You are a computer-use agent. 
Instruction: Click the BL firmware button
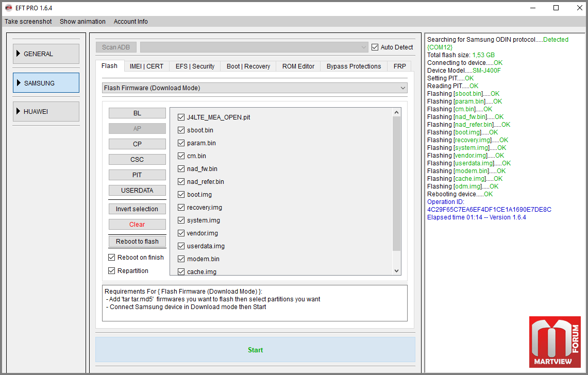(137, 113)
